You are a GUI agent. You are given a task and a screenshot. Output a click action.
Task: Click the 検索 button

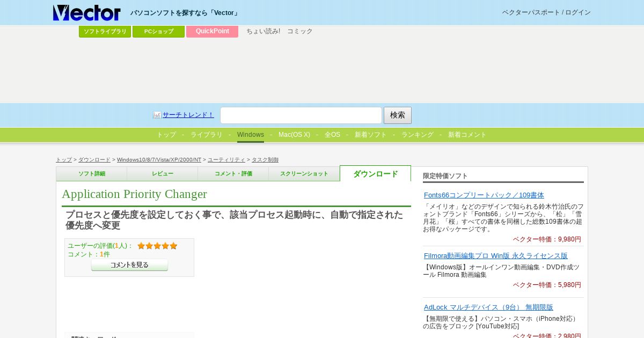398,115
